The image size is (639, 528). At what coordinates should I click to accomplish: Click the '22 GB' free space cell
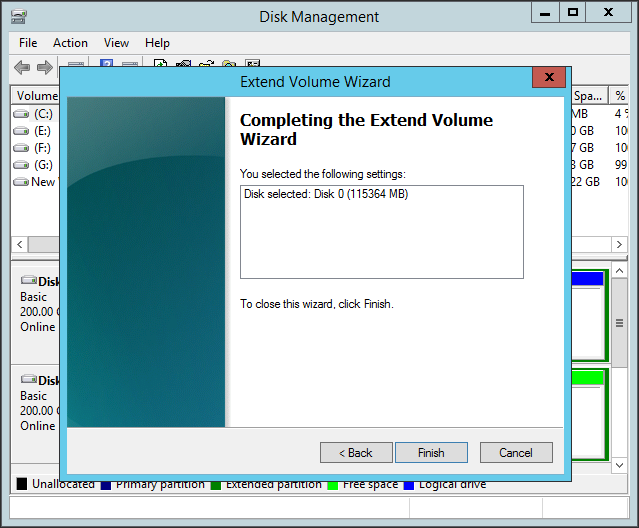586,182
